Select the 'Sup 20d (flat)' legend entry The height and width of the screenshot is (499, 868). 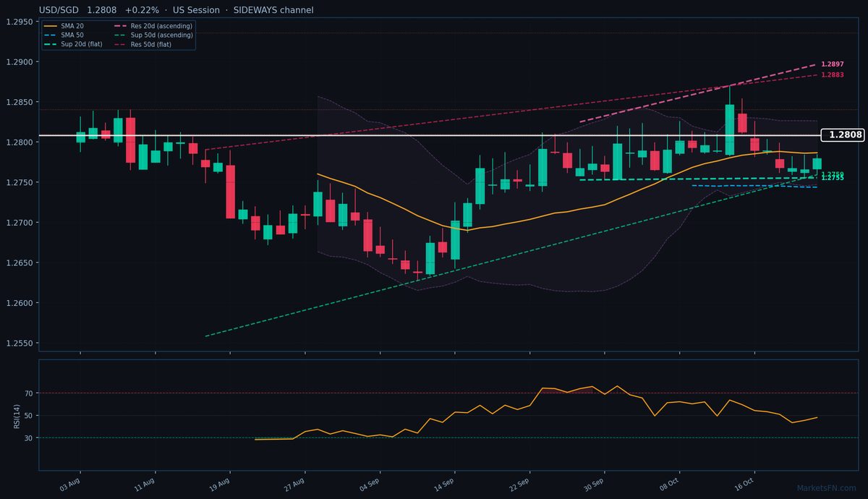tap(72, 43)
